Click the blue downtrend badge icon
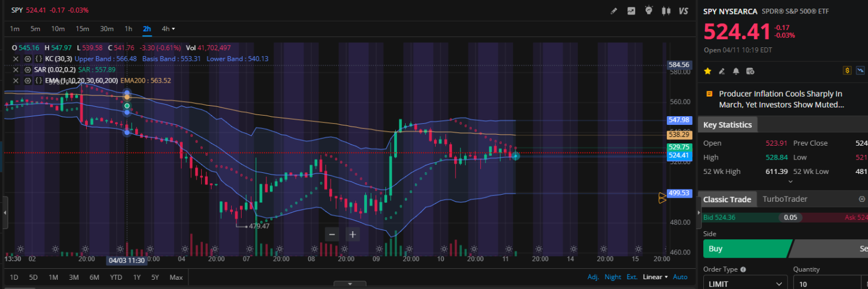The height and width of the screenshot is (289, 868). [x=861, y=71]
